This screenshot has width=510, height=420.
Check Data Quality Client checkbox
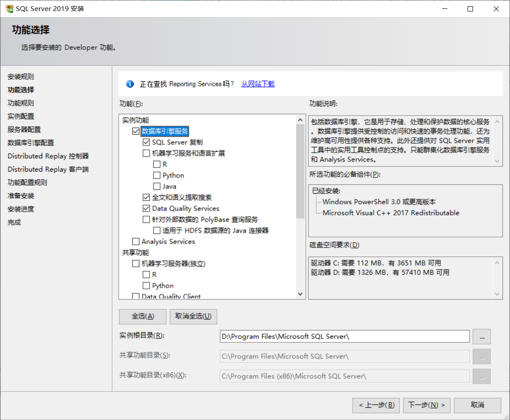click(136, 296)
